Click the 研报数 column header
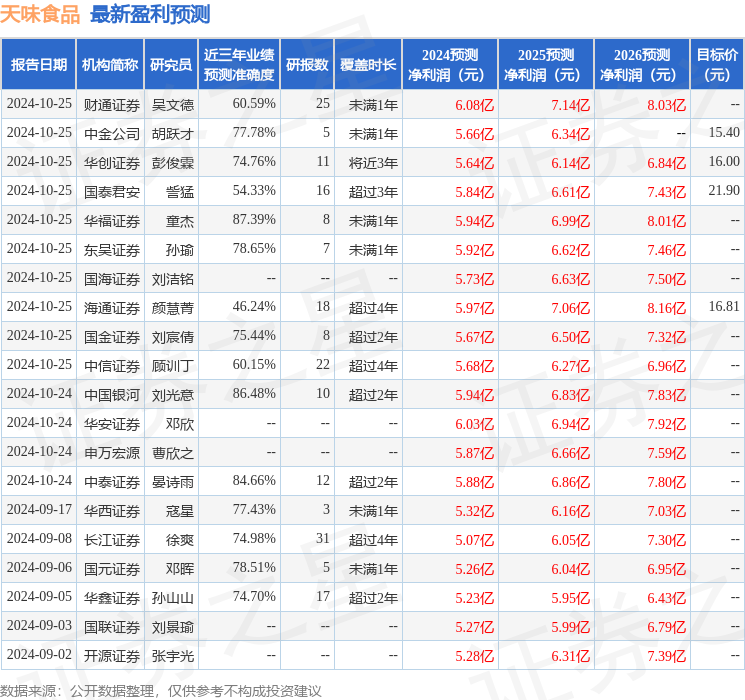 click(307, 64)
